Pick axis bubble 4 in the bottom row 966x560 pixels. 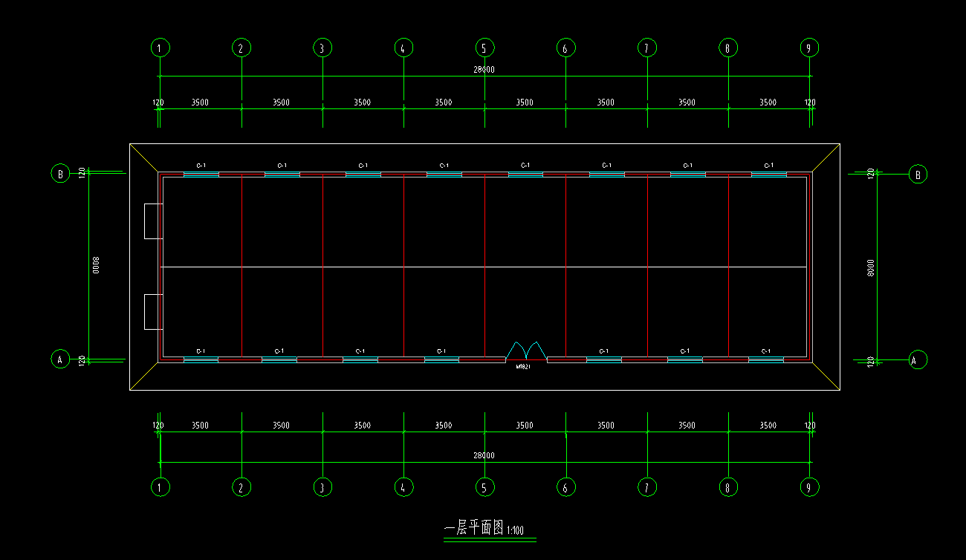point(403,487)
